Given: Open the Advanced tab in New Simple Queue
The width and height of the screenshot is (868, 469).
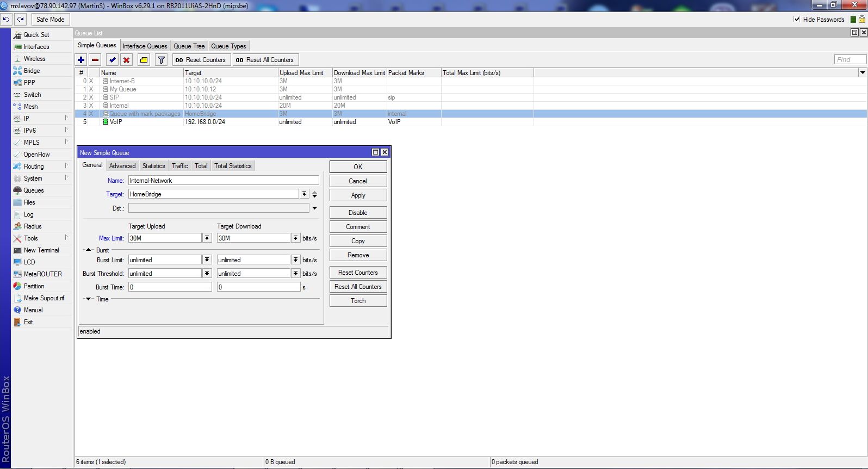Looking at the screenshot, I should click(x=122, y=166).
